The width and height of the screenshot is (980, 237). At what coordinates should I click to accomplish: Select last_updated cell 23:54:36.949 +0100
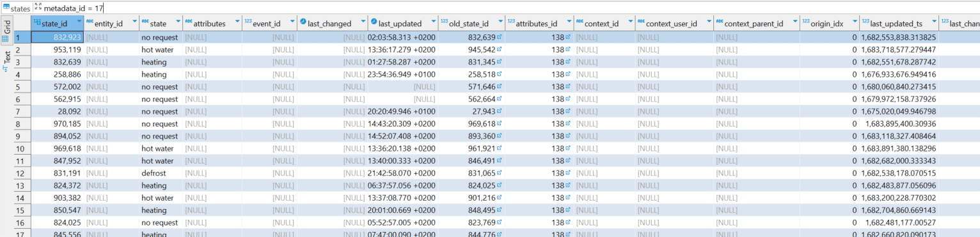(403, 75)
